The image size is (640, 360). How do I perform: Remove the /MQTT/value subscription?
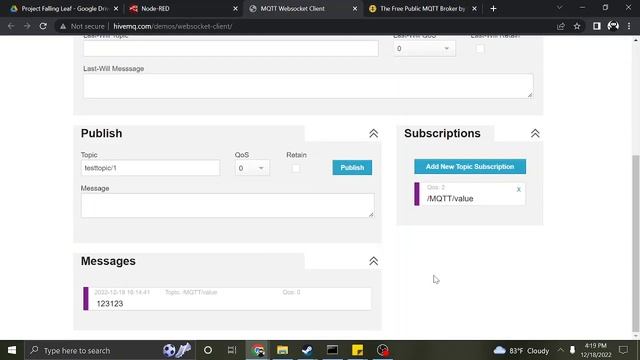pyautogui.click(x=519, y=189)
